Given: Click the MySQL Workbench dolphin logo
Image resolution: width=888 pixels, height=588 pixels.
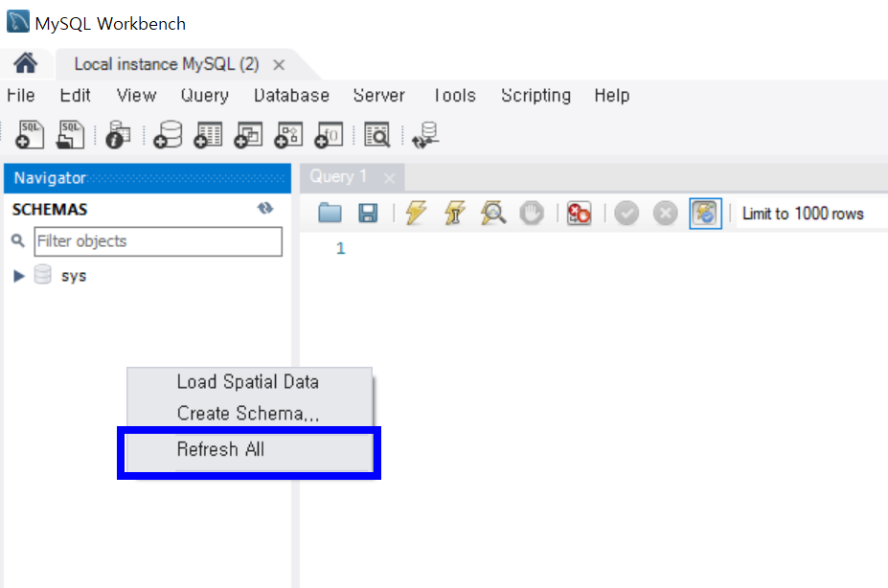Looking at the screenshot, I should point(17,22).
